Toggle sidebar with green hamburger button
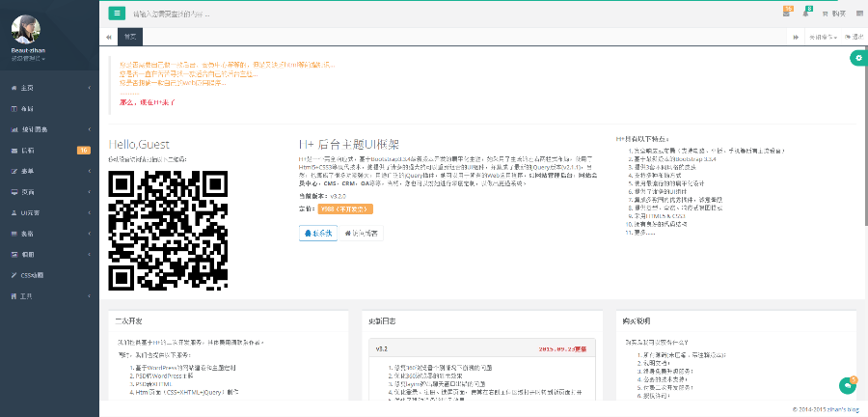This screenshot has height=417, width=868. point(117,13)
